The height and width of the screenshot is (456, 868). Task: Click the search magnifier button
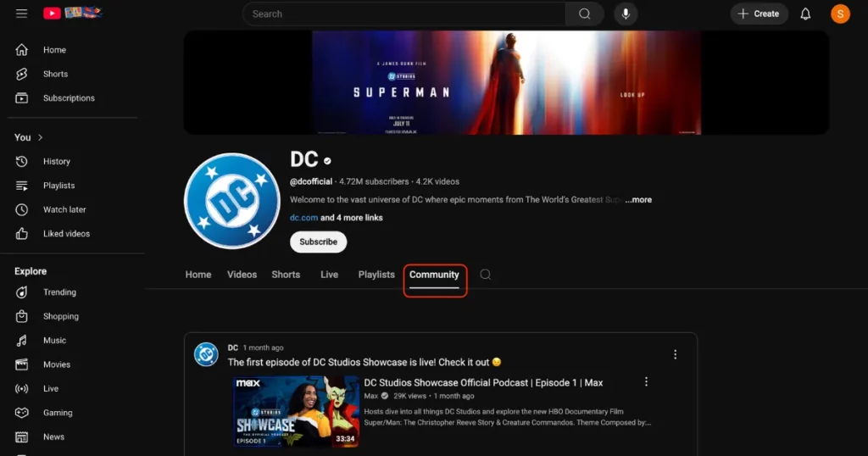(584, 14)
